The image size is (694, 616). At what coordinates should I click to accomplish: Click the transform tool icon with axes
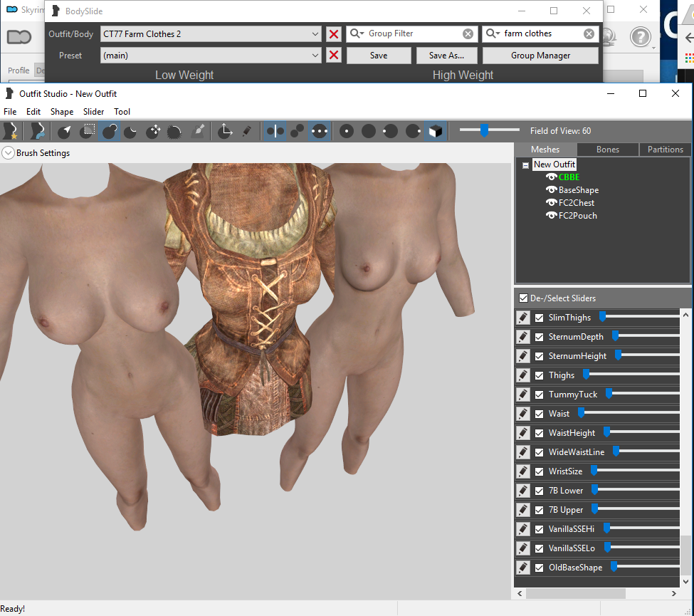tap(225, 131)
